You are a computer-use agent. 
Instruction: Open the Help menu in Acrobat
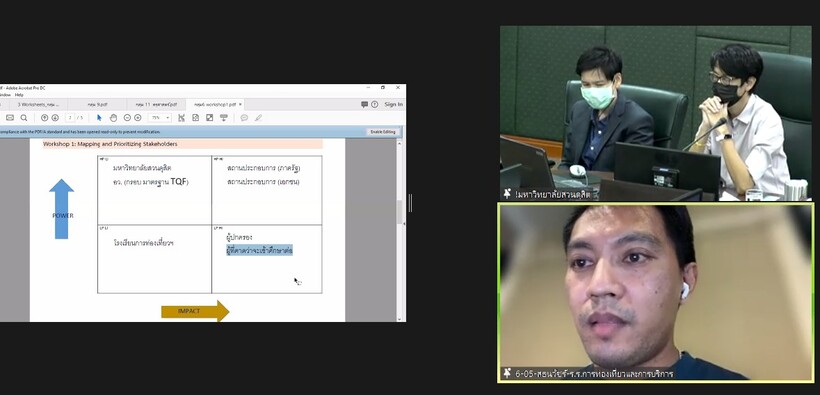[19, 95]
